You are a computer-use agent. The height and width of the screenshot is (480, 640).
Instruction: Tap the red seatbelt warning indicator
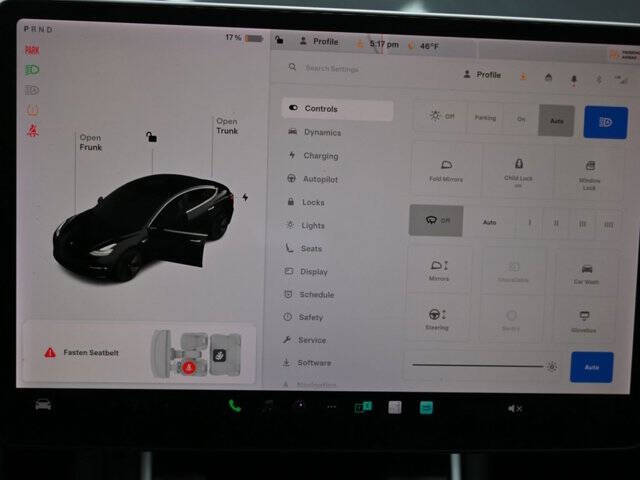[33, 131]
